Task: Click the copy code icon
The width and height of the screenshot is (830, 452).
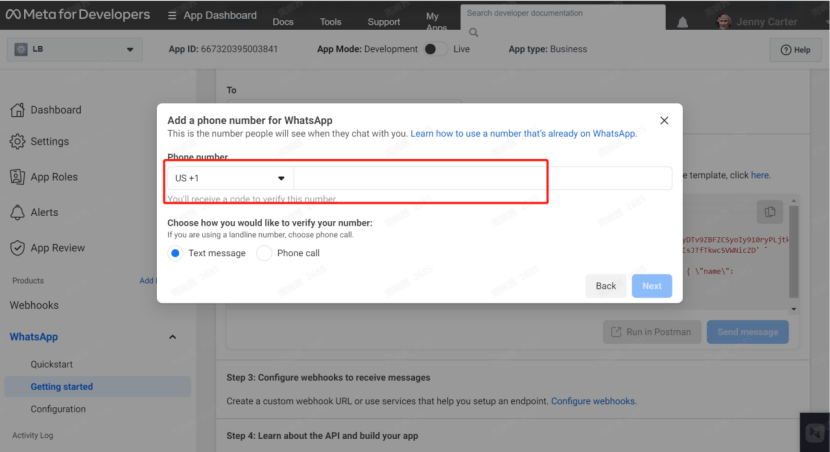Action: (x=768, y=211)
